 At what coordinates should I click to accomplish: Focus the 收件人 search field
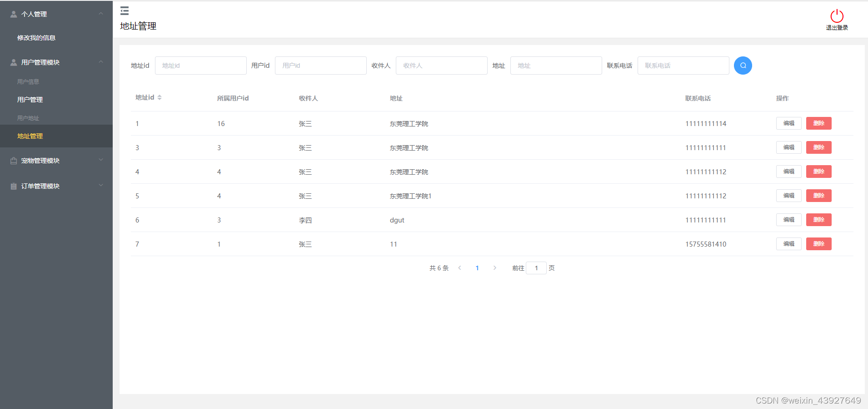(x=442, y=66)
